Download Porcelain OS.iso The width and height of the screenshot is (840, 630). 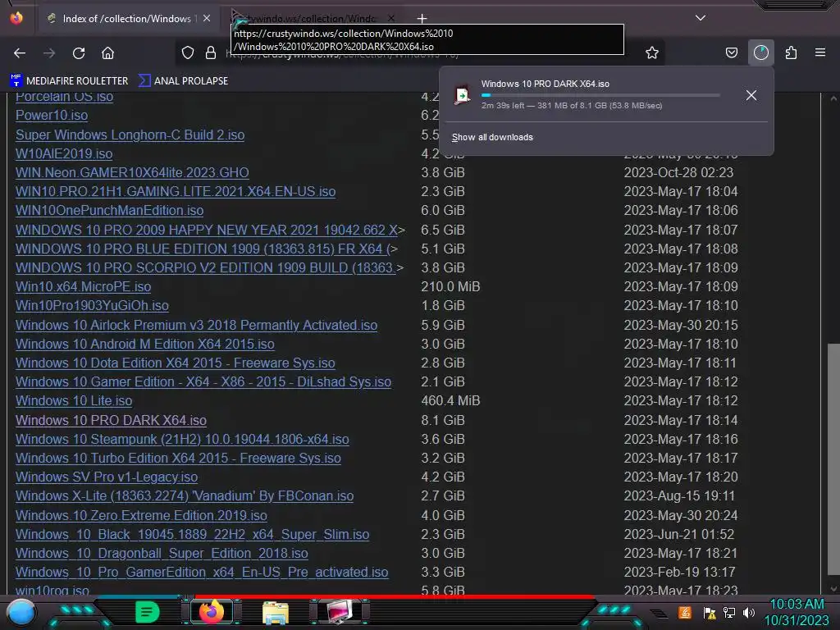click(x=64, y=97)
